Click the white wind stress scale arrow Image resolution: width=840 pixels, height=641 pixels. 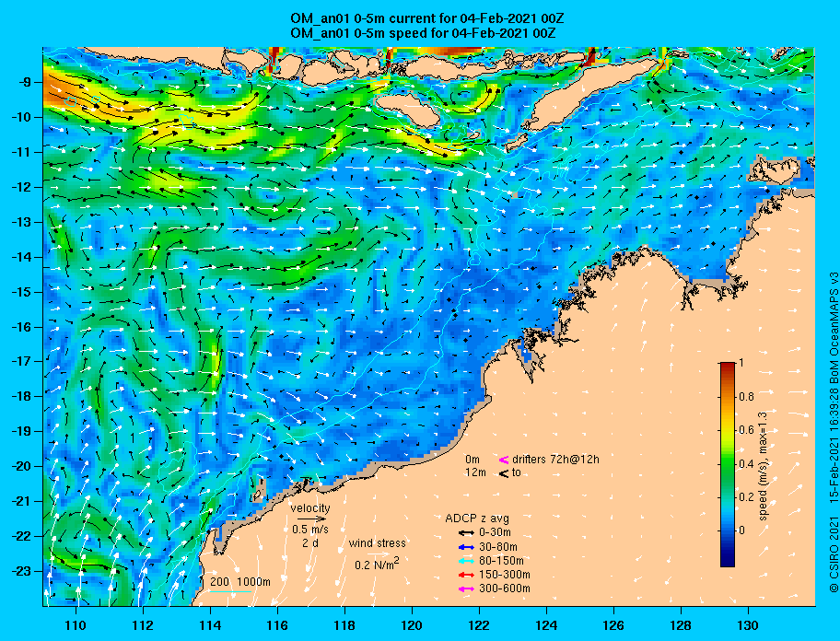pos(378,554)
